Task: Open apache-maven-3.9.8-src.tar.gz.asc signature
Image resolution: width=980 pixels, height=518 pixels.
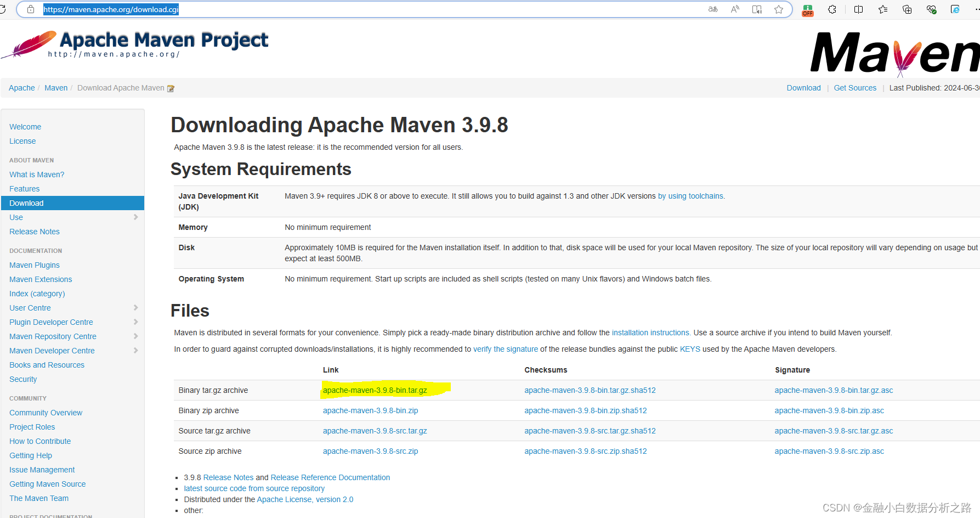Action: (x=834, y=431)
